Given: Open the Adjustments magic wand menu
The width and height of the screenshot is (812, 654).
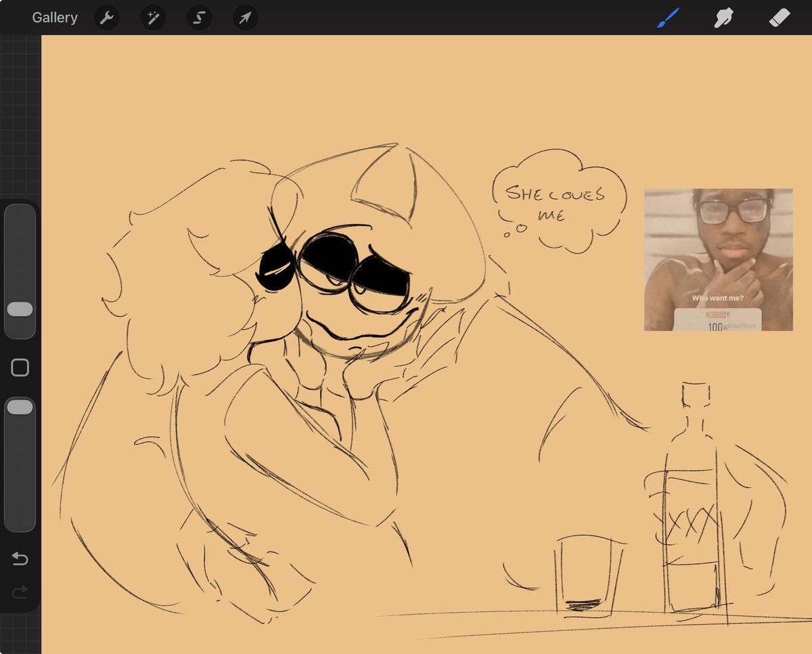Looking at the screenshot, I should coord(153,18).
